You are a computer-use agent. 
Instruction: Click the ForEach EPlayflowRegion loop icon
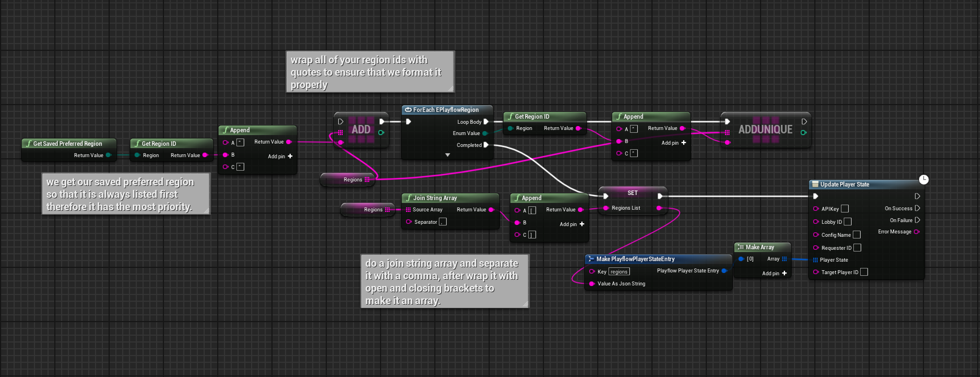[x=408, y=110]
